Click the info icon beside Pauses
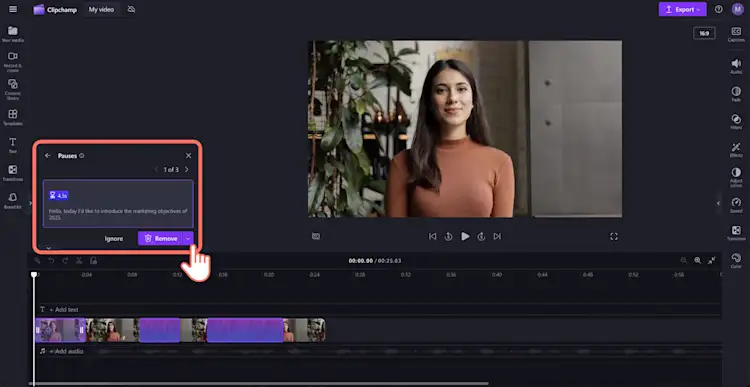Viewport: 750px width, 387px height. point(82,155)
